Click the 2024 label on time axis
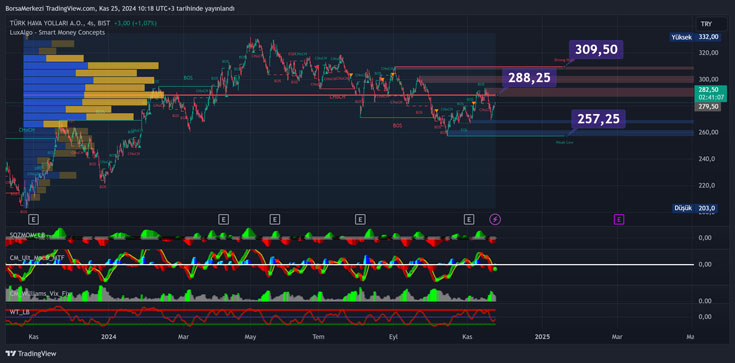This screenshot has width=735, height=363. click(108, 337)
